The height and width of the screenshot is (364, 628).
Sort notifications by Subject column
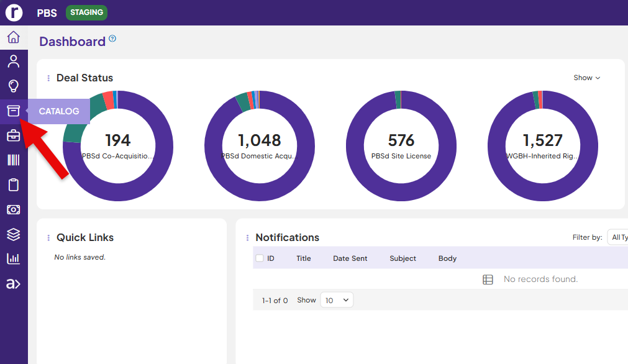(x=403, y=258)
